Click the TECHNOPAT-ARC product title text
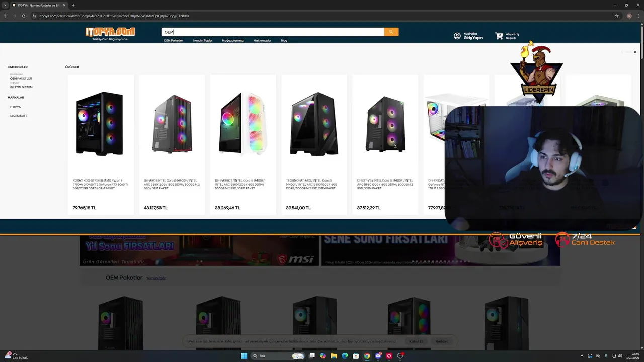The width and height of the screenshot is (644, 362). pyautogui.click(x=311, y=184)
